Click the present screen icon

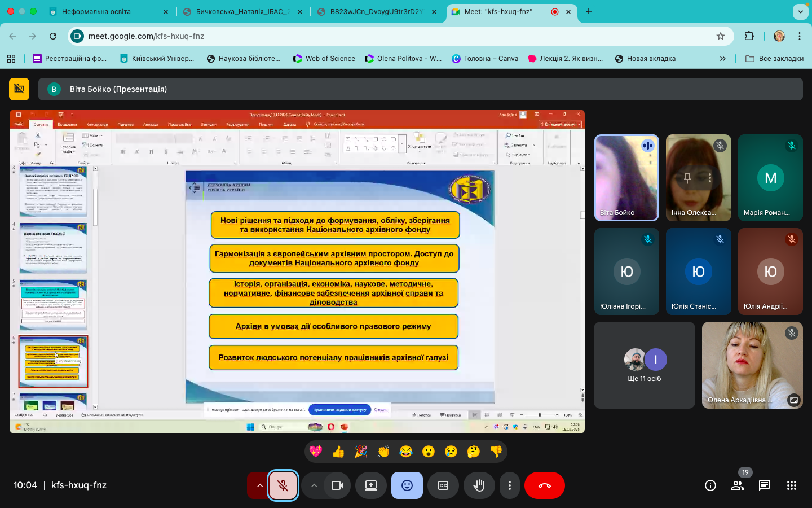[x=371, y=485]
